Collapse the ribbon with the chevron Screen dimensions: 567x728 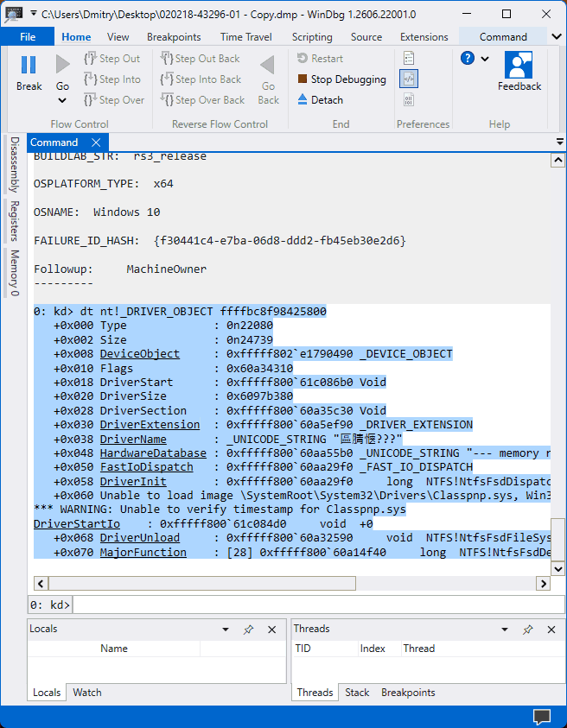pyautogui.click(x=557, y=36)
